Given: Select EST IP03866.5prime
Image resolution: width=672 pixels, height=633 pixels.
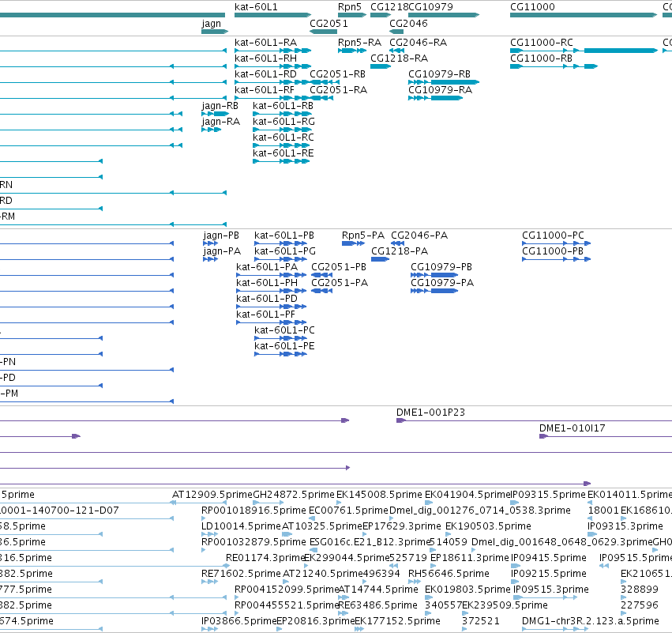Looking at the screenshot, I should [x=238, y=621].
